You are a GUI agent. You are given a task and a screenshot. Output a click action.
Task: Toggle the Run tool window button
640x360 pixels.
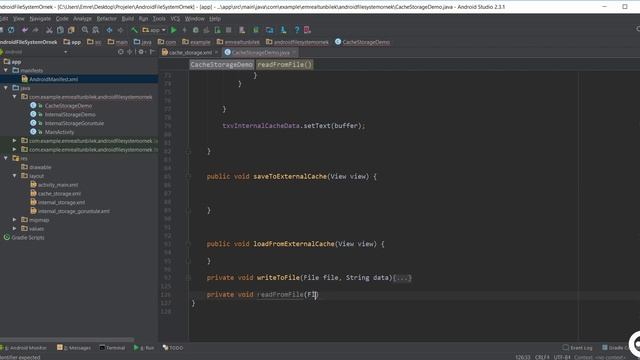coord(144,348)
